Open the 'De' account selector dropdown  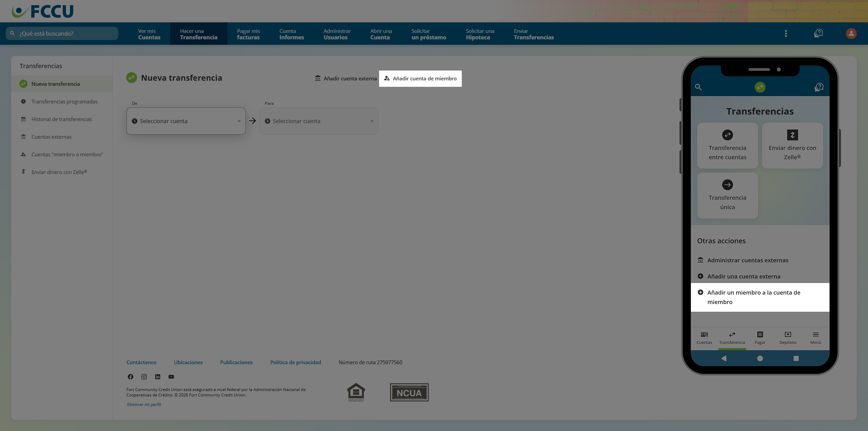coord(186,121)
